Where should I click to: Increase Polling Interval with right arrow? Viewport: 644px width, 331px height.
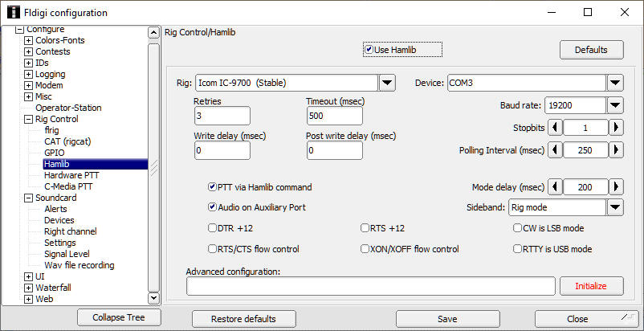[x=616, y=150]
